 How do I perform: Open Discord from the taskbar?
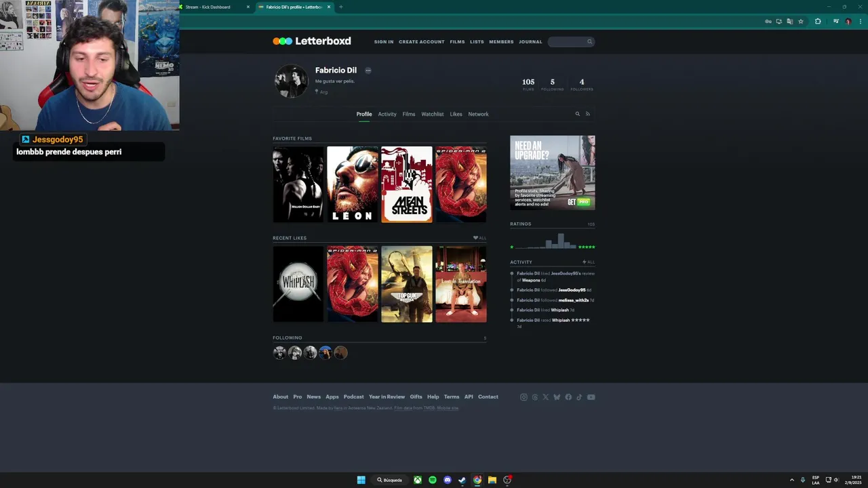448,480
